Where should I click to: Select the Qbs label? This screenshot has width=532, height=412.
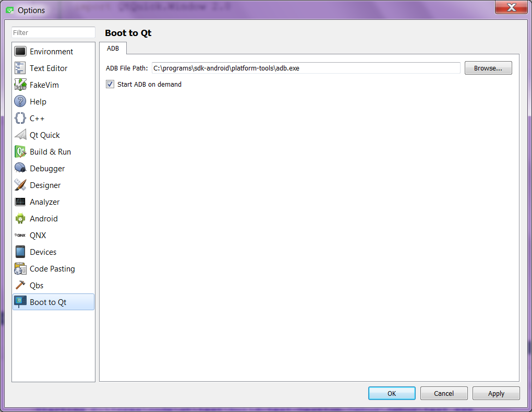tap(37, 286)
